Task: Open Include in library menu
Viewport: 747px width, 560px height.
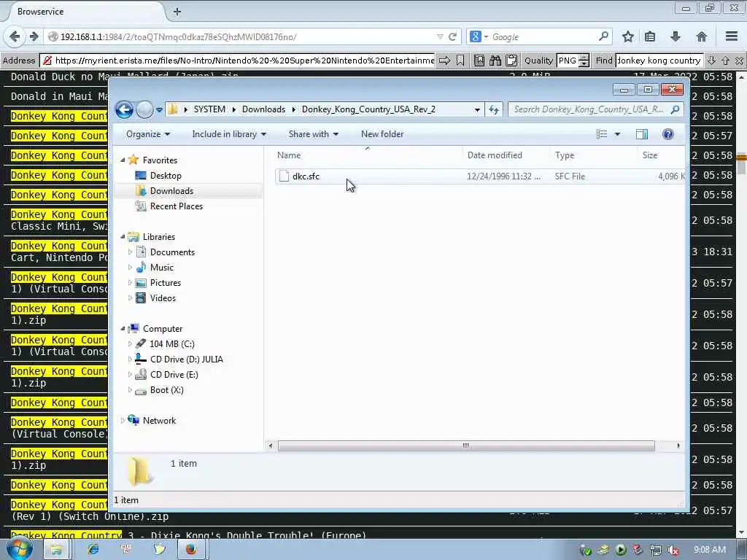Action: point(229,134)
